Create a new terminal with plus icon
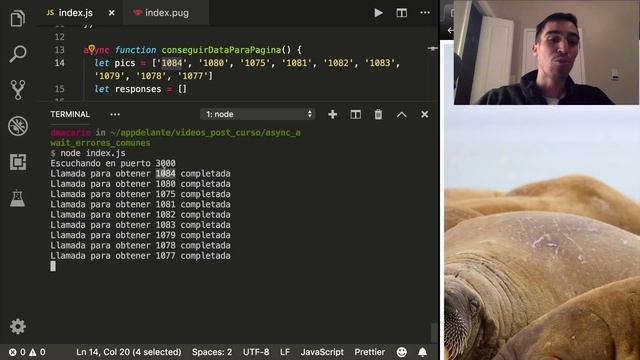This screenshot has width=640, height=360. pyautogui.click(x=332, y=114)
